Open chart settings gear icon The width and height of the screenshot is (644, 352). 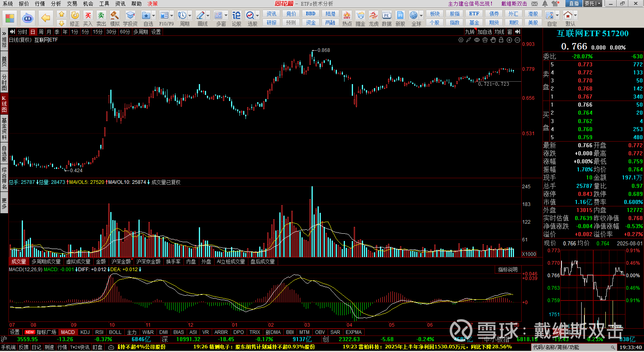[461, 40]
